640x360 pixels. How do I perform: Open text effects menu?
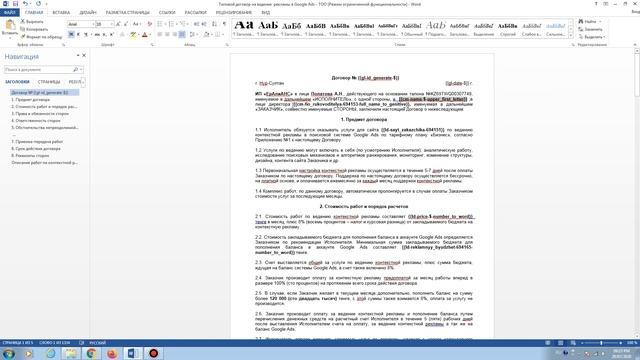tap(122, 35)
